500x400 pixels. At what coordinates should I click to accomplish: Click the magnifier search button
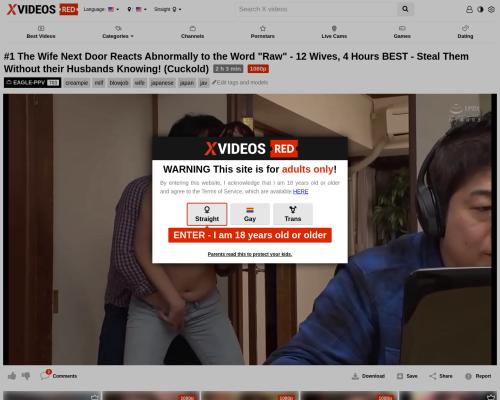[405, 9]
